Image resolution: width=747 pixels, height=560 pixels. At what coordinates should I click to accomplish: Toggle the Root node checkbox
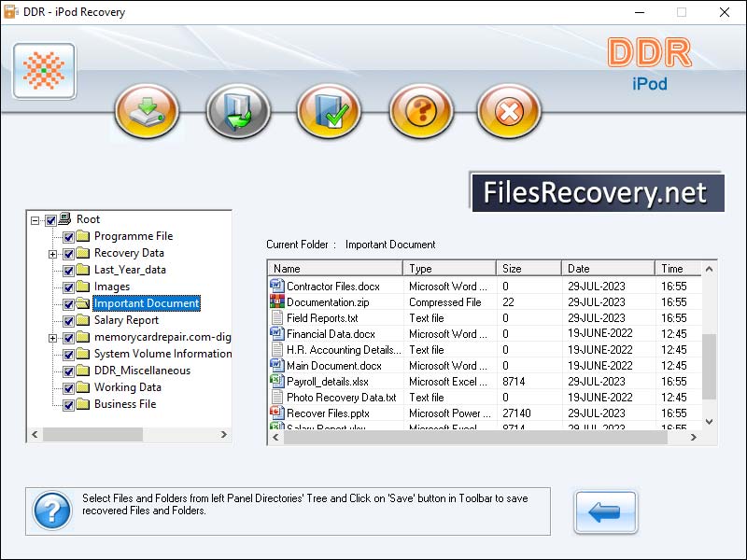coord(49,219)
